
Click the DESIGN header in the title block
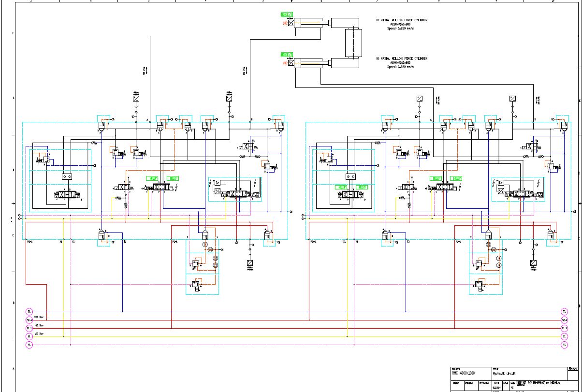455,382
